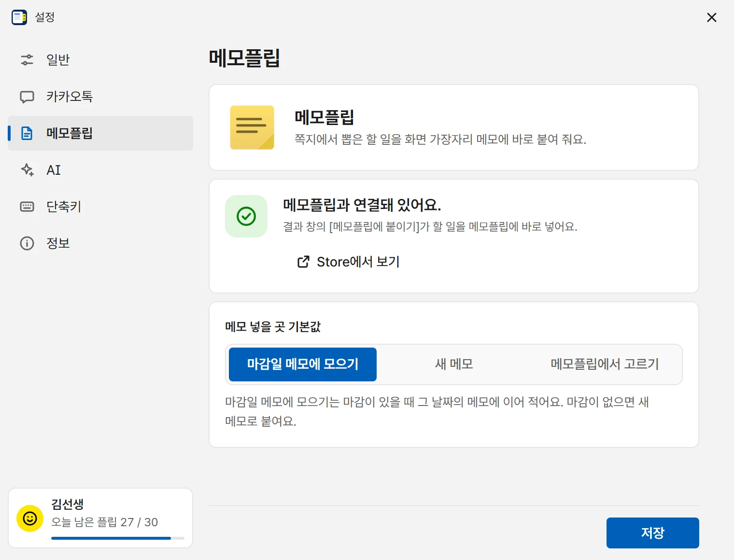
Task: Click the 메모 넣을 곳 기본값 label
Action: click(273, 327)
